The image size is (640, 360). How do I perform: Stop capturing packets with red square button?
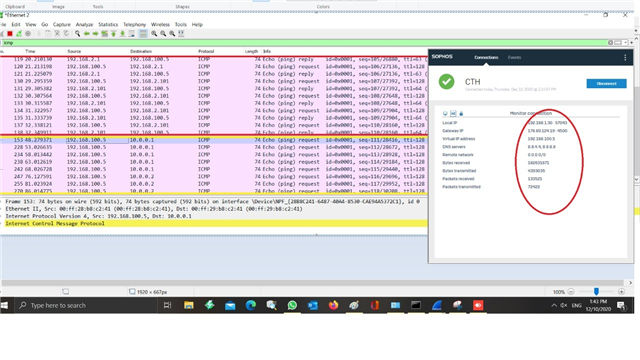point(10,34)
